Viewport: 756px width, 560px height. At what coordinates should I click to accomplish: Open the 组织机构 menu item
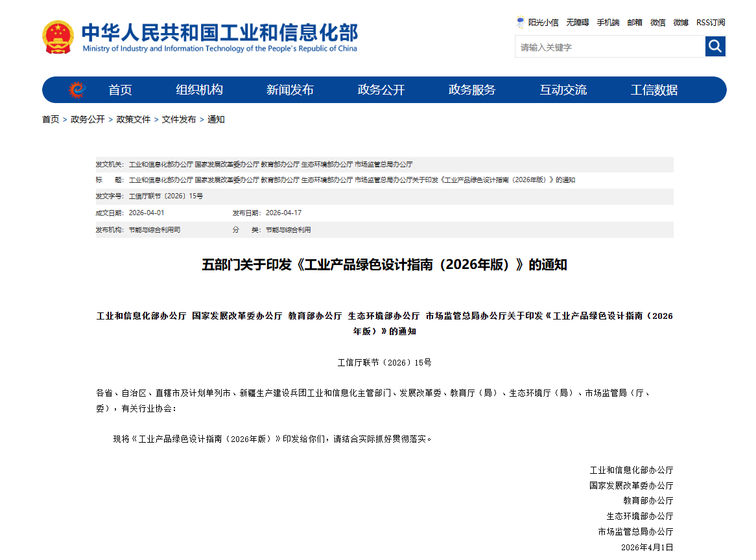click(x=199, y=89)
